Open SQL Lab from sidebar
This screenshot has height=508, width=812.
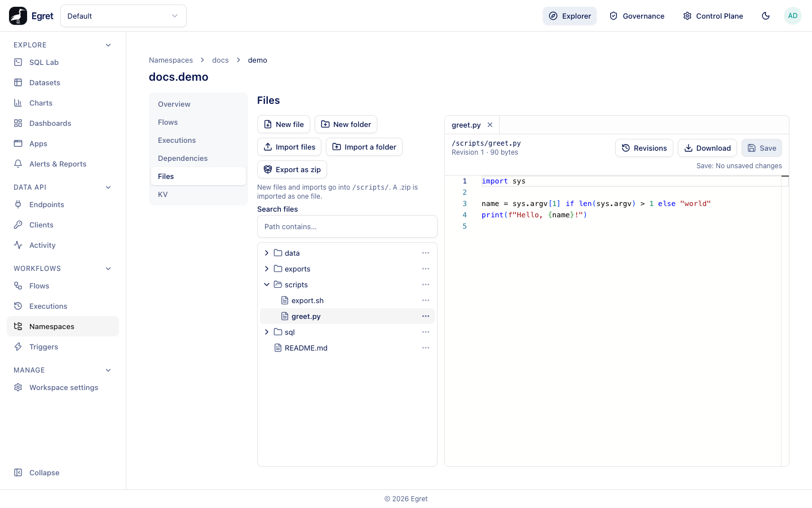point(63,62)
